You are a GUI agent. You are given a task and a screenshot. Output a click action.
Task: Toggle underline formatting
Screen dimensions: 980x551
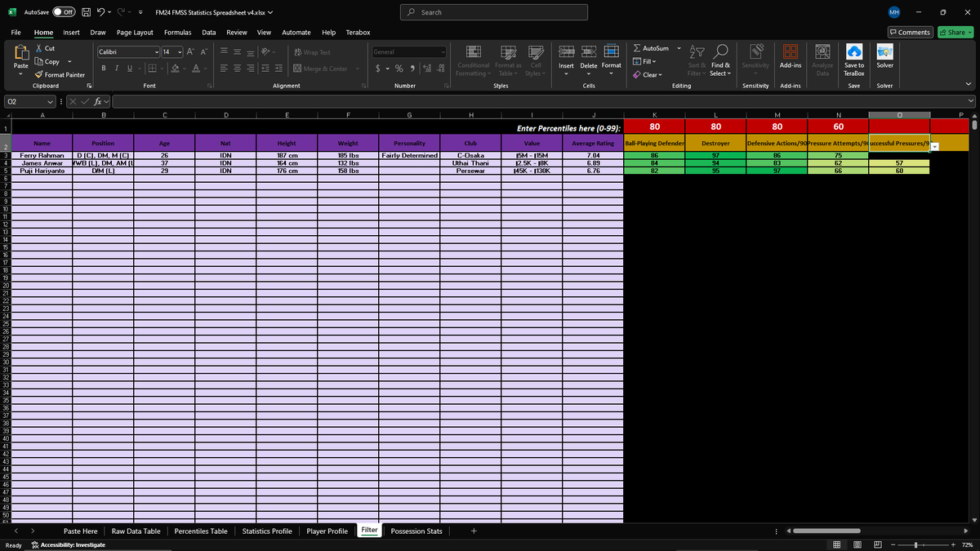click(128, 69)
